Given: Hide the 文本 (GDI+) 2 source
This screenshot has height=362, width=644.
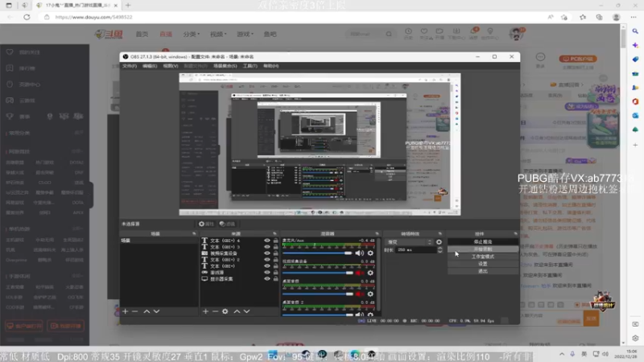Looking at the screenshot, I should [267, 260].
